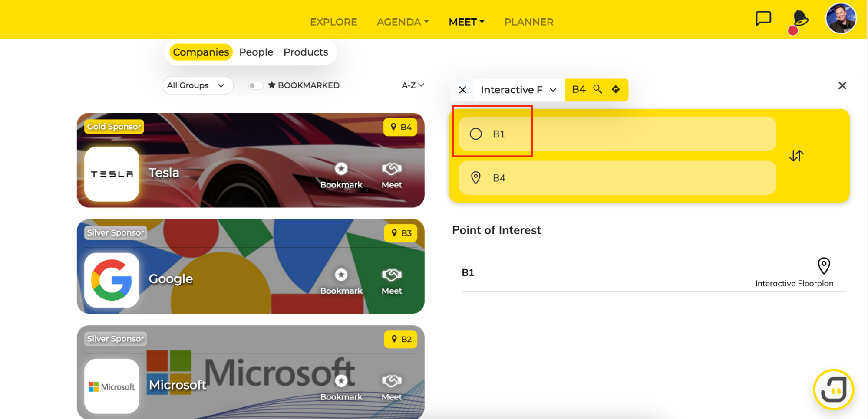This screenshot has width=868, height=419.
Task: Bookmark the Tesla company
Action: pos(341,175)
